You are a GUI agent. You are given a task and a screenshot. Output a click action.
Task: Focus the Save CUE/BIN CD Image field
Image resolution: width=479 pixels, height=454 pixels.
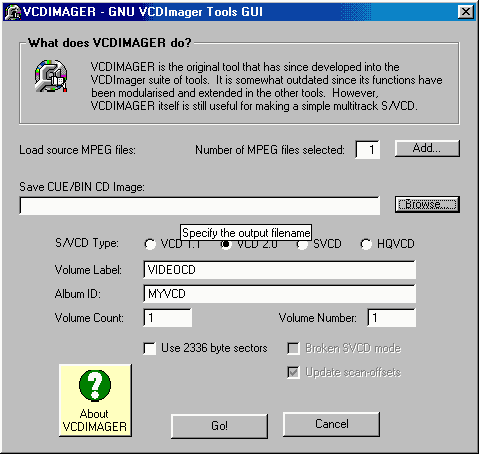pos(199,206)
